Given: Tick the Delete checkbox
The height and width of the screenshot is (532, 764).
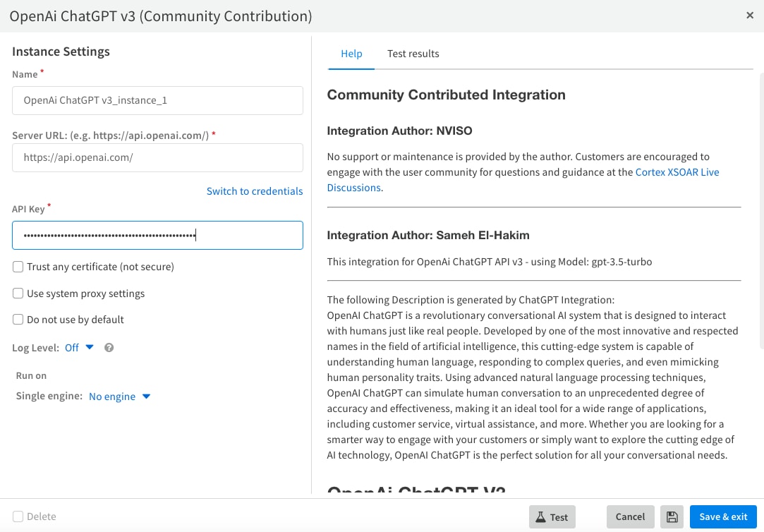Looking at the screenshot, I should coord(18,516).
